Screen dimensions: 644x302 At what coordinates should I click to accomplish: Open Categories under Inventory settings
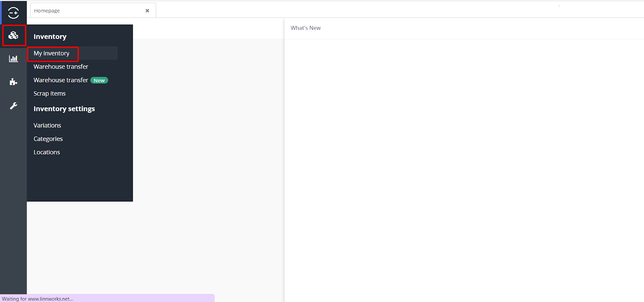point(48,139)
